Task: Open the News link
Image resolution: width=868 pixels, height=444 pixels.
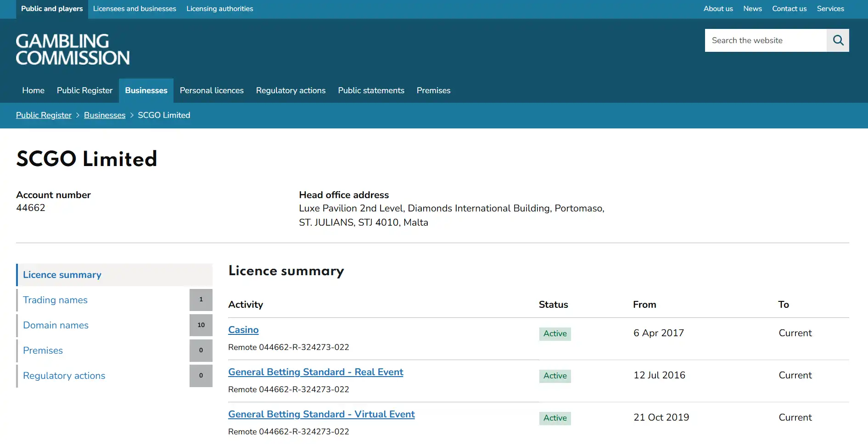Action: tap(752, 9)
